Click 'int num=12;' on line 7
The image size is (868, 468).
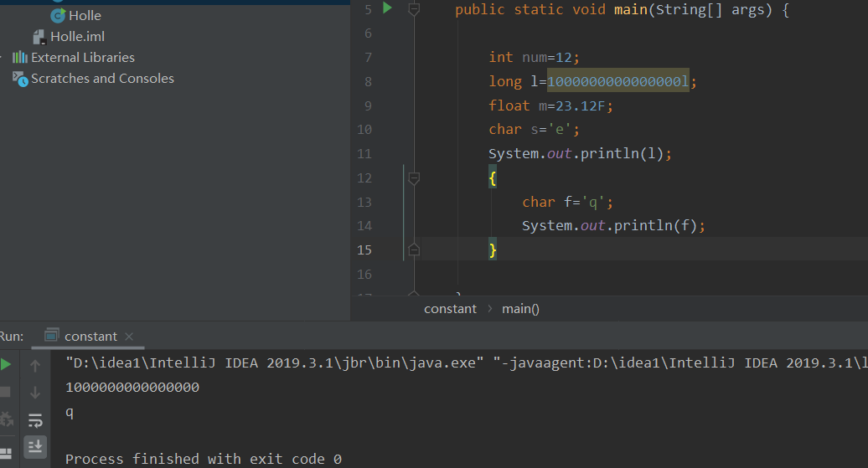(535, 57)
